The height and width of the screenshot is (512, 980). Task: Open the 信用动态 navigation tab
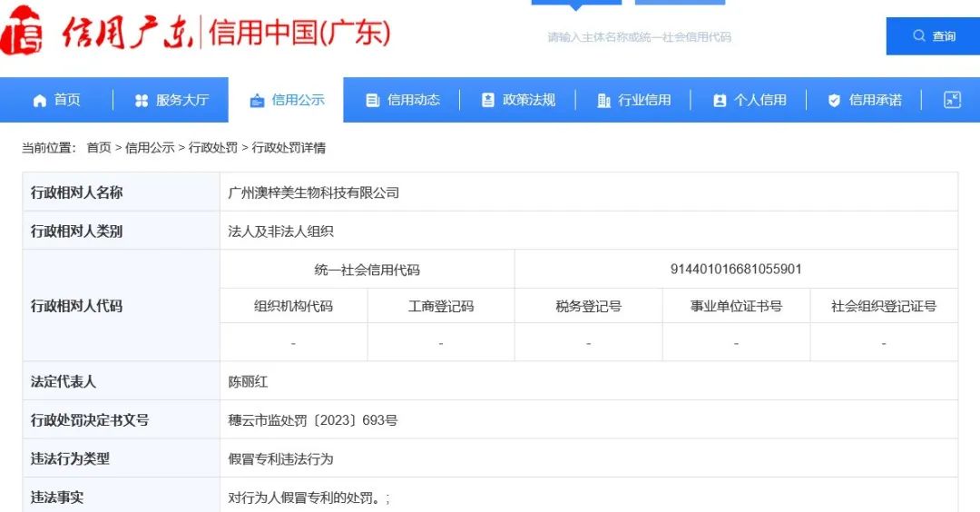click(402, 100)
